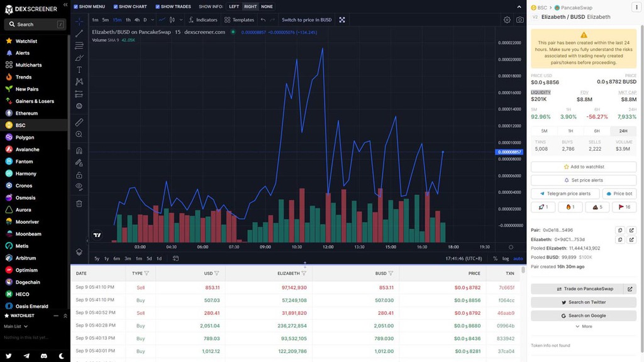This screenshot has height=362, width=644.
Task: Open the chart style dropdown arrow
Action: click(x=180, y=19)
